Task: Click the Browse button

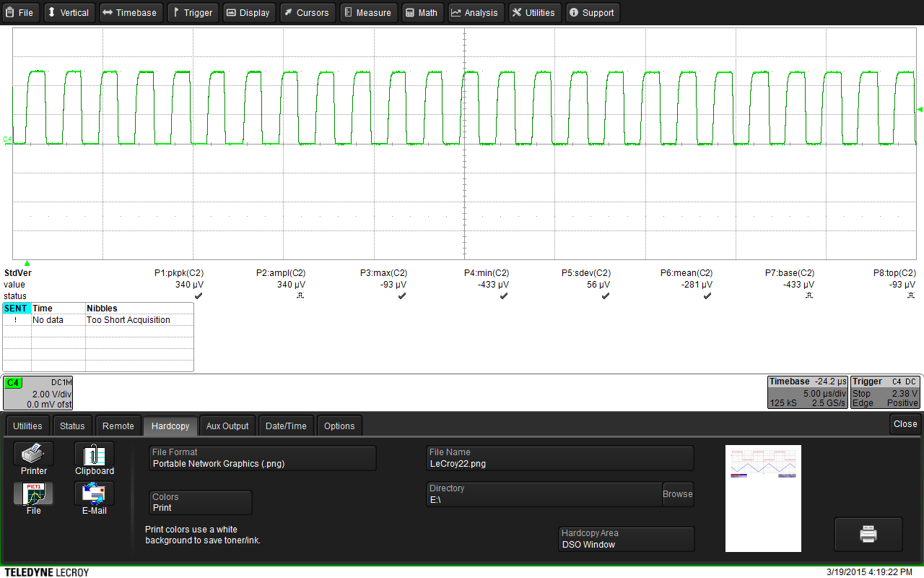Action: (678, 494)
